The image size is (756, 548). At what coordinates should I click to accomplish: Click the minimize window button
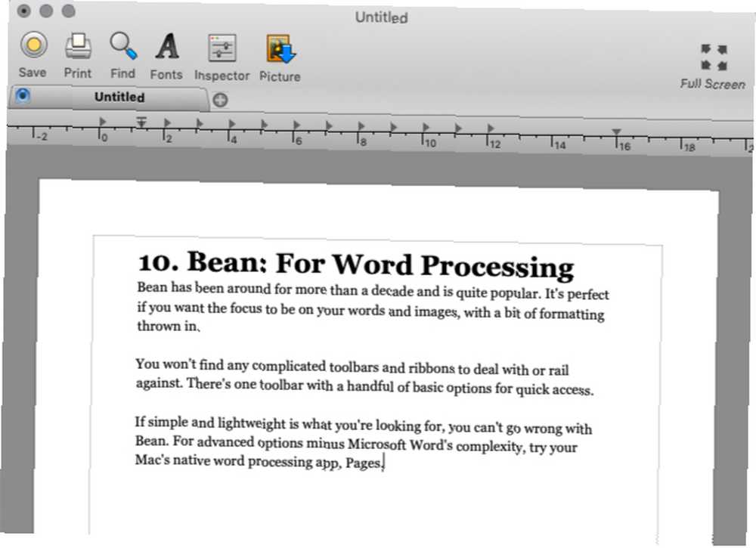(x=46, y=11)
